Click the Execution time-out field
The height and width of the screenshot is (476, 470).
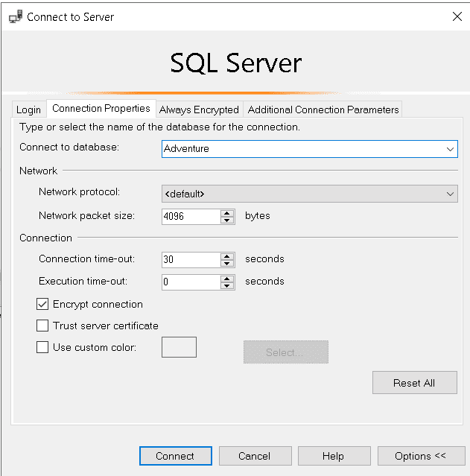[x=191, y=282]
